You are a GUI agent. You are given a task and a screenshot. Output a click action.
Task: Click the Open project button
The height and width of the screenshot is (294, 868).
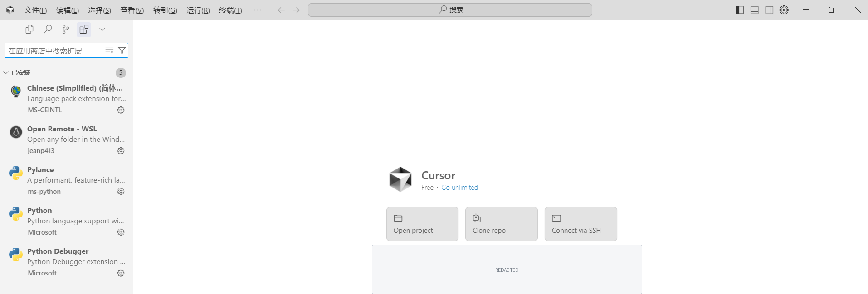point(422,224)
